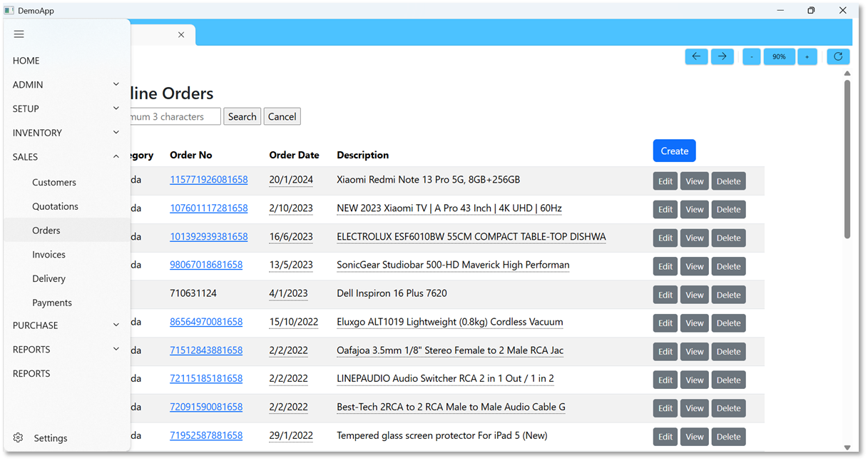Screen dimensions: 868x461
Task: Reload the page with refresh icon
Action: pyautogui.click(x=838, y=56)
